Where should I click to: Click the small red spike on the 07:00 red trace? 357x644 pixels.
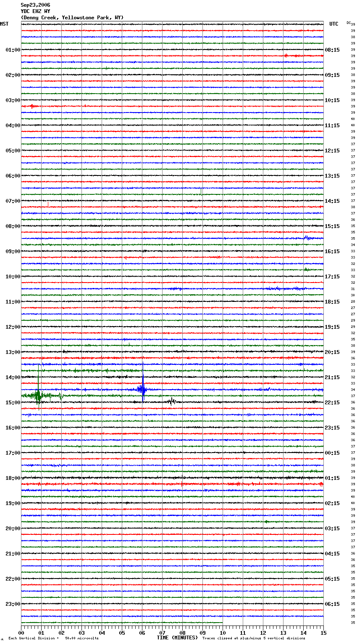pos(48,205)
